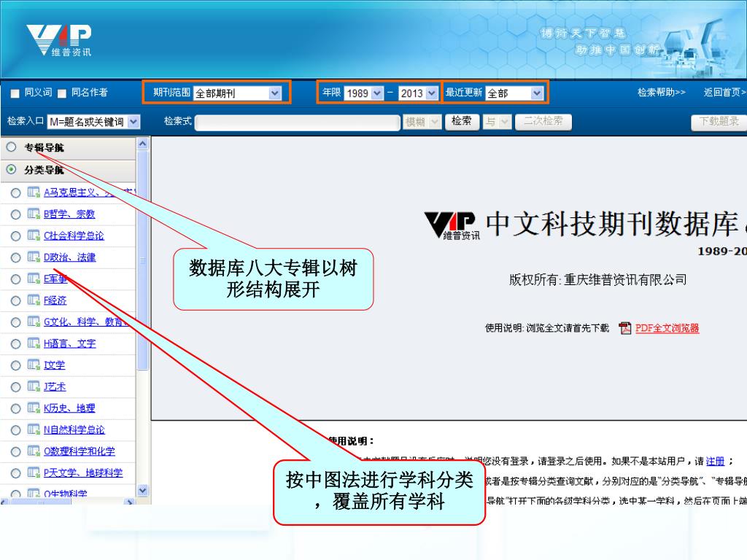Open the start year 1989 dropdown
747x560 pixels.
tap(363, 93)
